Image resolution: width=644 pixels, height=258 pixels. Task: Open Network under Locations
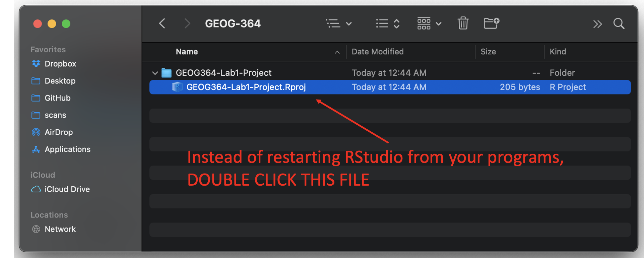point(60,229)
